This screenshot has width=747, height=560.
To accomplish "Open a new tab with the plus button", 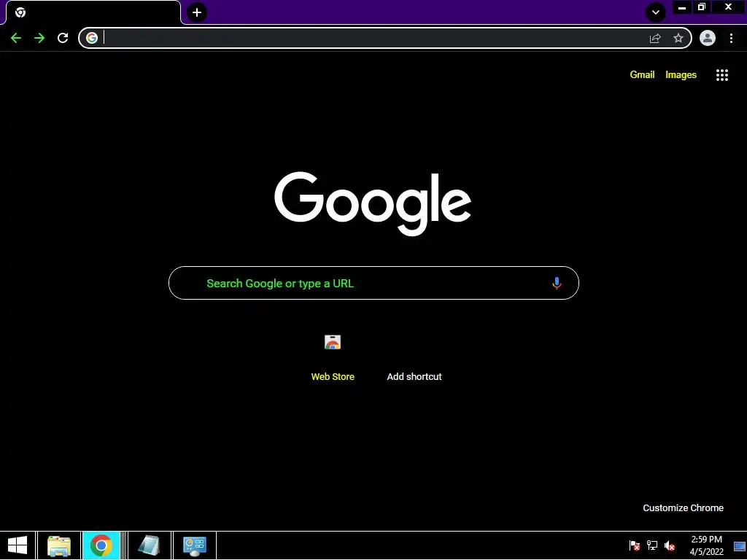I will tap(197, 12).
